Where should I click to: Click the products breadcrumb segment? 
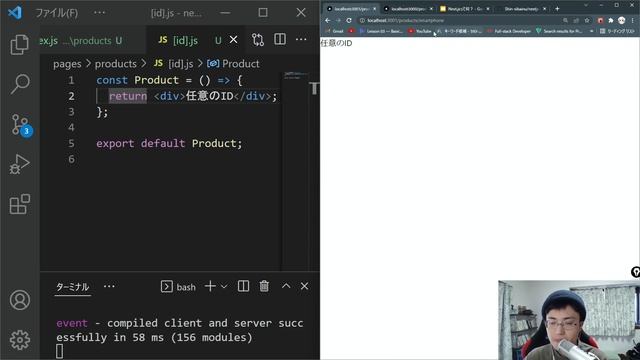116,64
